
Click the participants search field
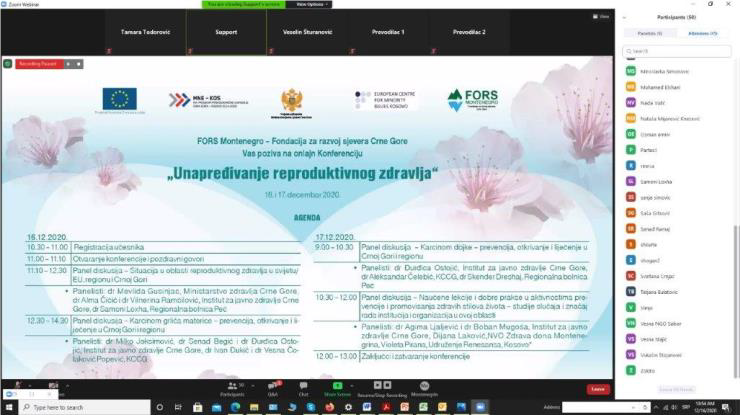(x=677, y=51)
